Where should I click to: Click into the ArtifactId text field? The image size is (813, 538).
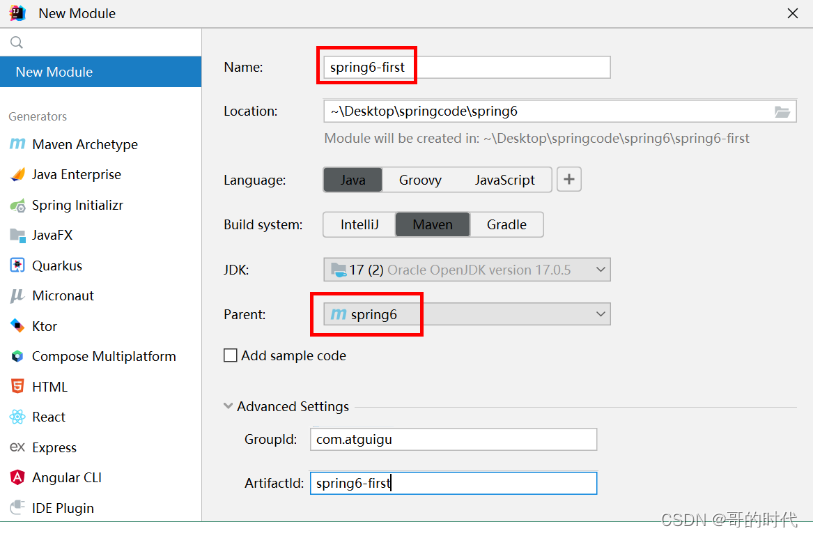coord(453,483)
